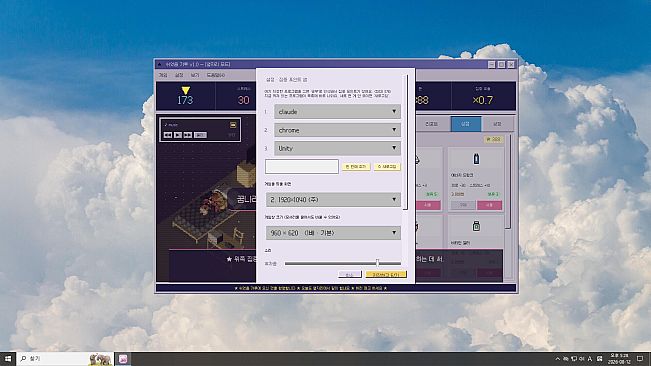Click the yellow save-and-close dialog button
The height and width of the screenshot is (366, 651).
tap(386, 275)
